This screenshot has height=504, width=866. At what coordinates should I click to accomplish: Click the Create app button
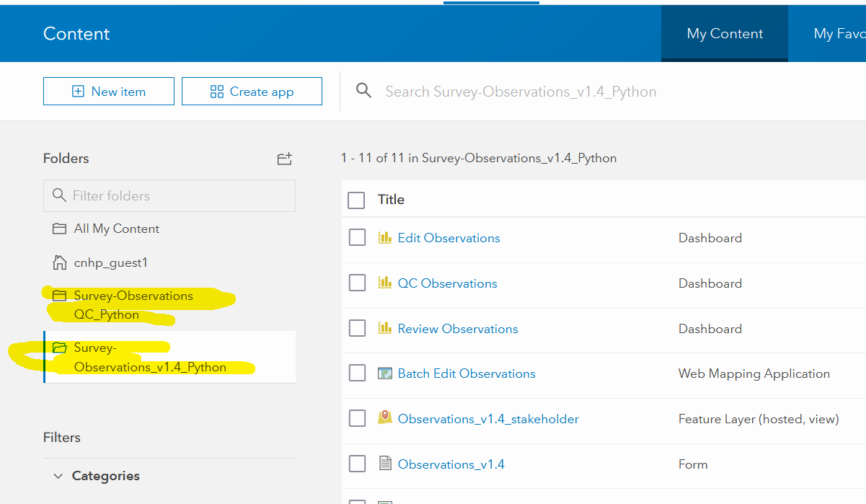252,92
